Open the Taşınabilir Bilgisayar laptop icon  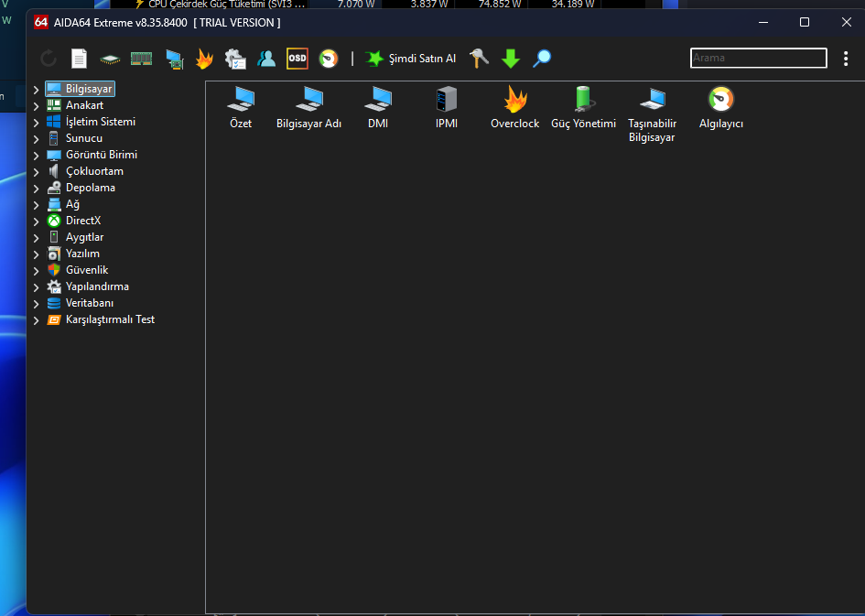coord(652,114)
